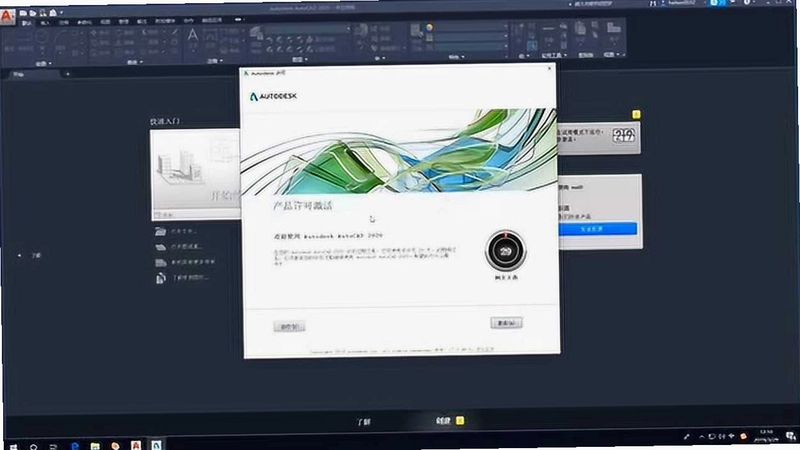The image size is (800, 450).
Task: Click the taskbar search icon
Action: click(33, 446)
